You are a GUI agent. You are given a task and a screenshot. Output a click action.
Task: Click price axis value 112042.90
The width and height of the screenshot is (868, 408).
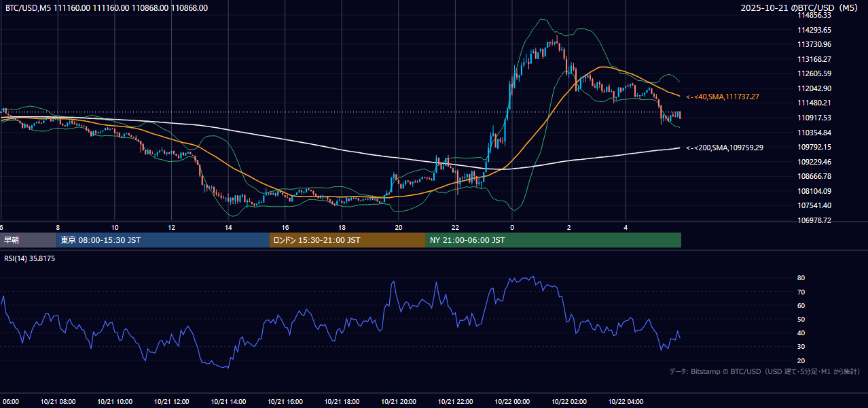coord(814,88)
